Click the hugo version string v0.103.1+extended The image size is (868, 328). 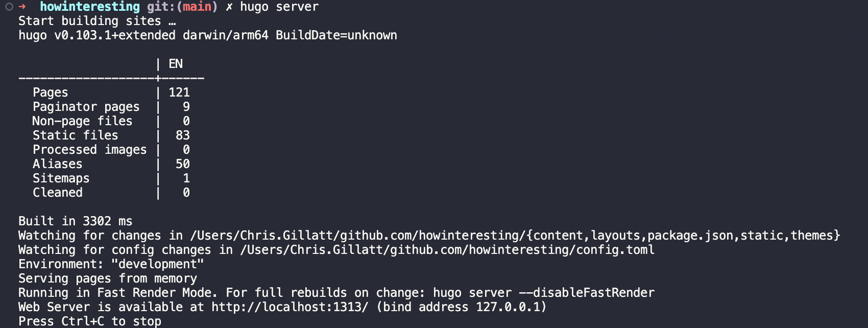[114, 35]
